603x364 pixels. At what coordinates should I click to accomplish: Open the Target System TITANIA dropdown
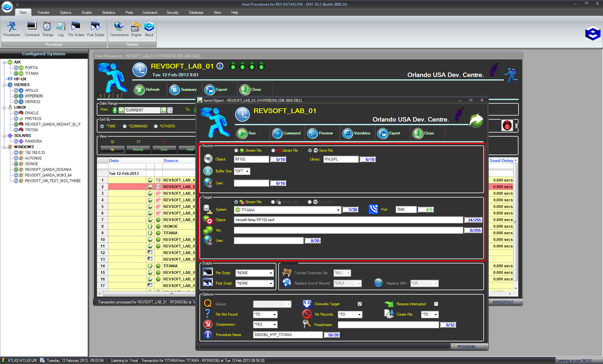tap(338, 210)
